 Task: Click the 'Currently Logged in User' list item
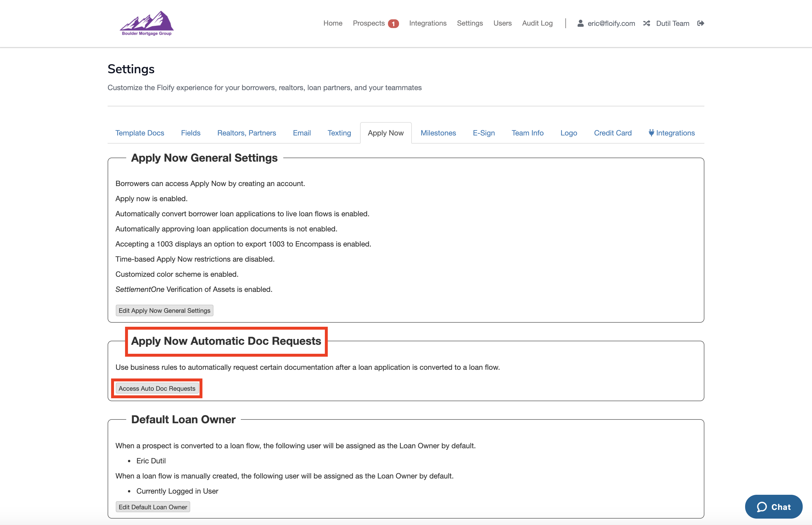pos(177,491)
